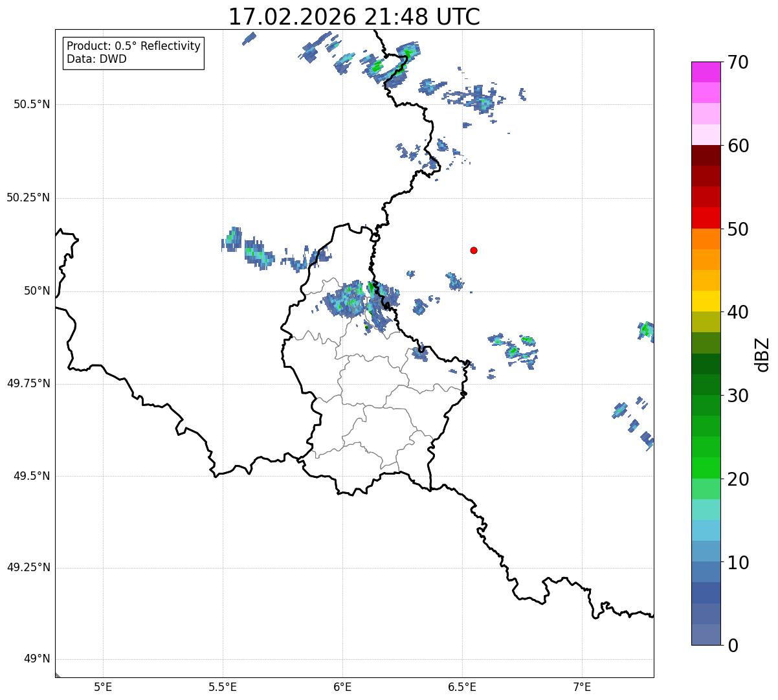Image resolution: width=778 pixels, height=700 pixels.
Task: Click the 5°E longitude label
Action: coord(103,687)
